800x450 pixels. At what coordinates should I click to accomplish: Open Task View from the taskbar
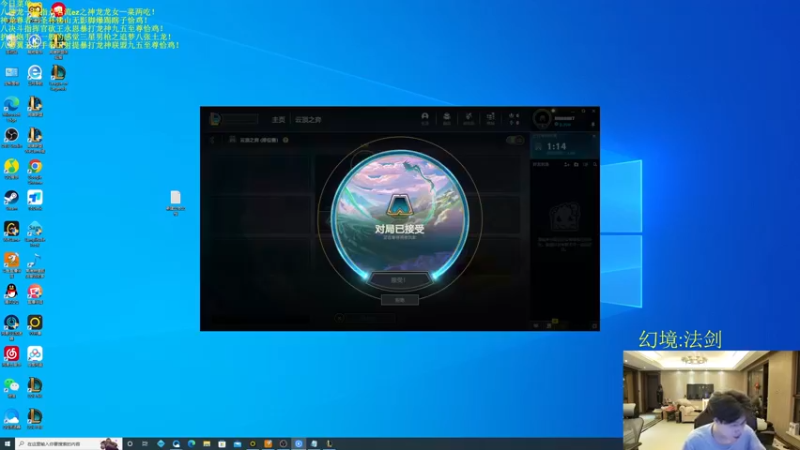point(145,444)
